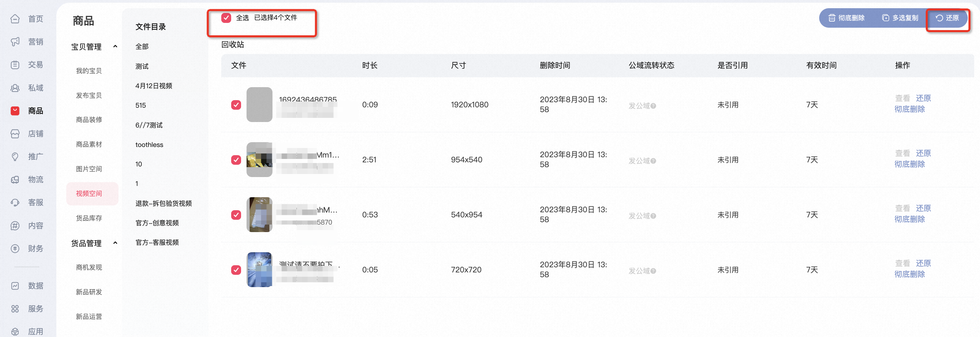Viewport: 980px width, 337px height.
Task: Uncheck the 0:09 video row checkbox
Action: (236, 105)
